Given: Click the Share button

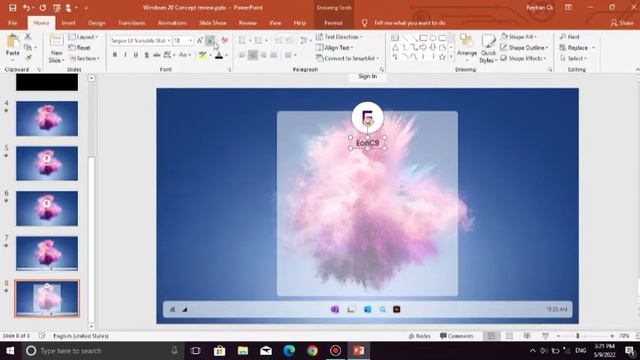Looking at the screenshot, I should click(622, 23).
